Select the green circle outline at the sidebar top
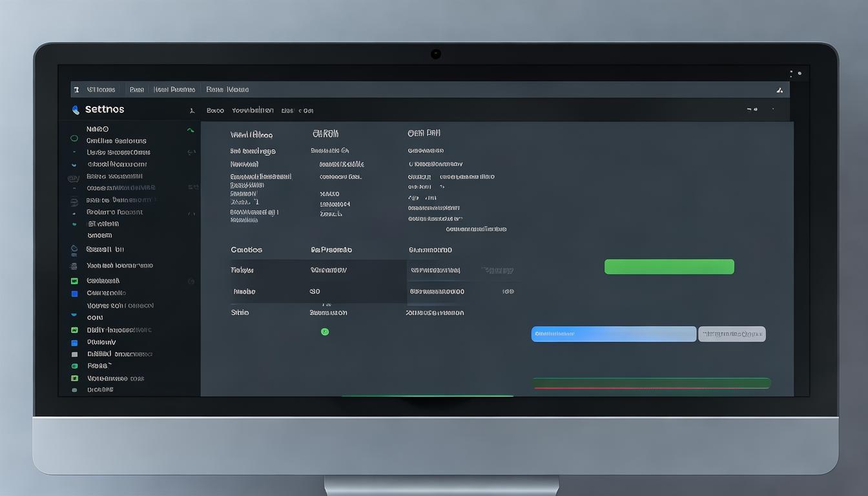Viewport: 868px width, 496px height. [x=74, y=139]
